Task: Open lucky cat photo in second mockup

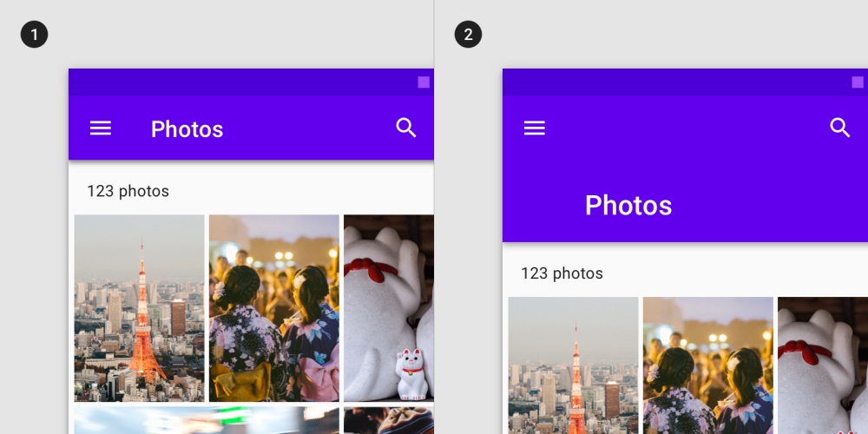Action: [823, 365]
